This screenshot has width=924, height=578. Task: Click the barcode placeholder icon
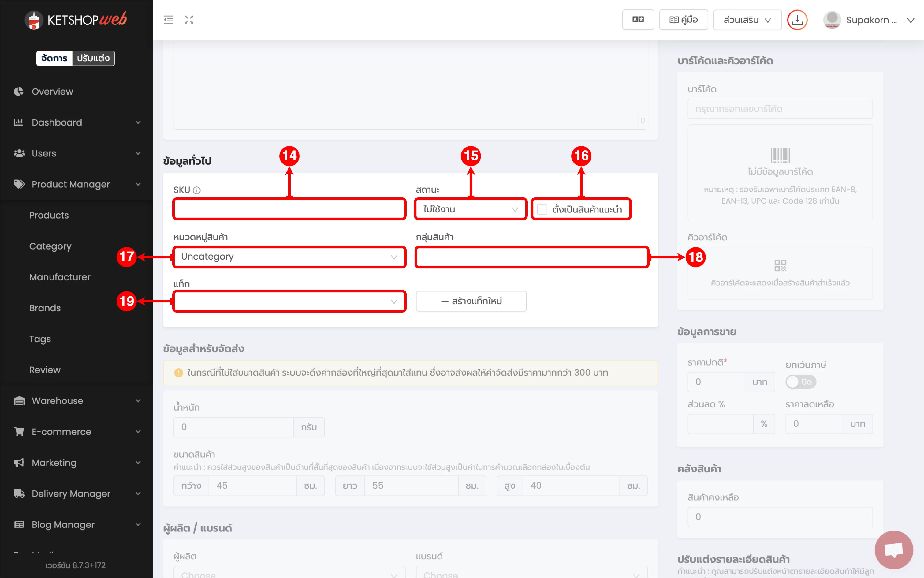(x=780, y=155)
